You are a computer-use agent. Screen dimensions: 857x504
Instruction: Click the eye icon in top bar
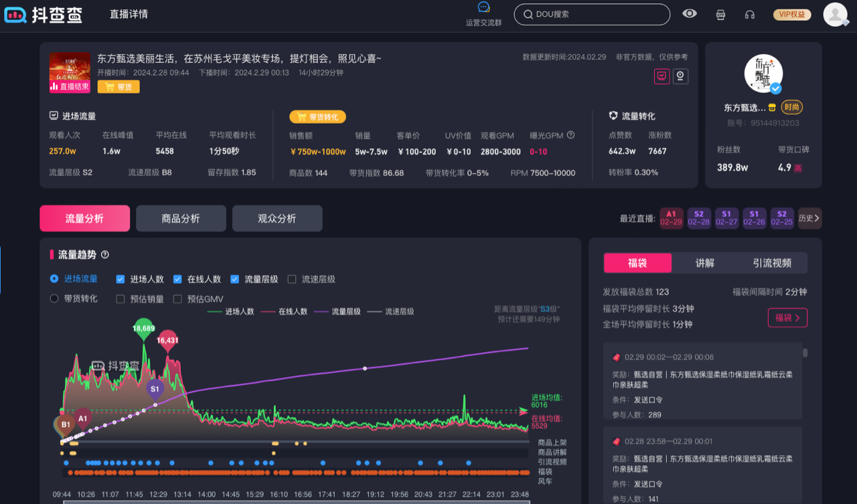coord(690,14)
